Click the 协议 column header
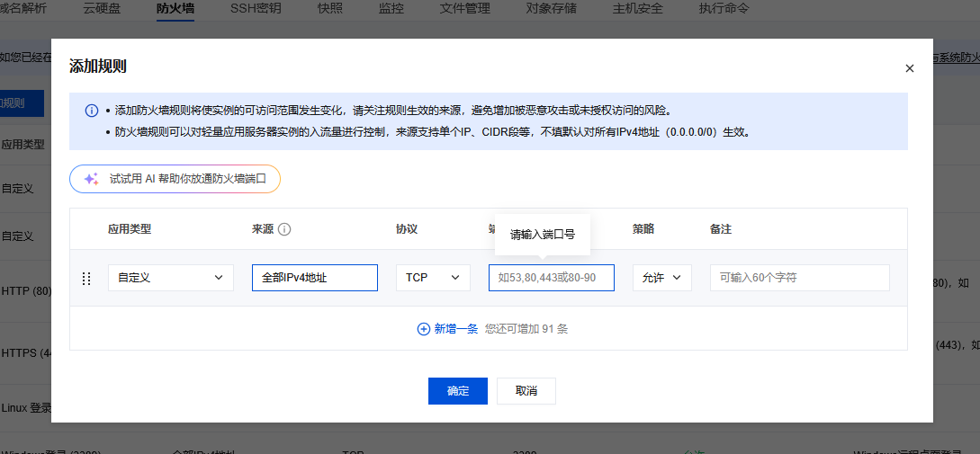980x454 pixels. coord(407,229)
